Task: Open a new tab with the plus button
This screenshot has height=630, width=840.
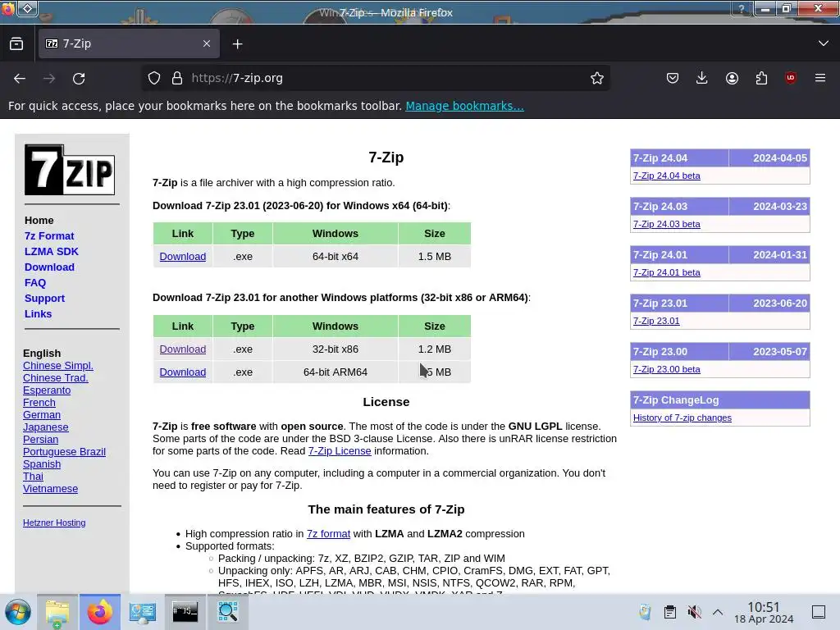Action: 237,44
